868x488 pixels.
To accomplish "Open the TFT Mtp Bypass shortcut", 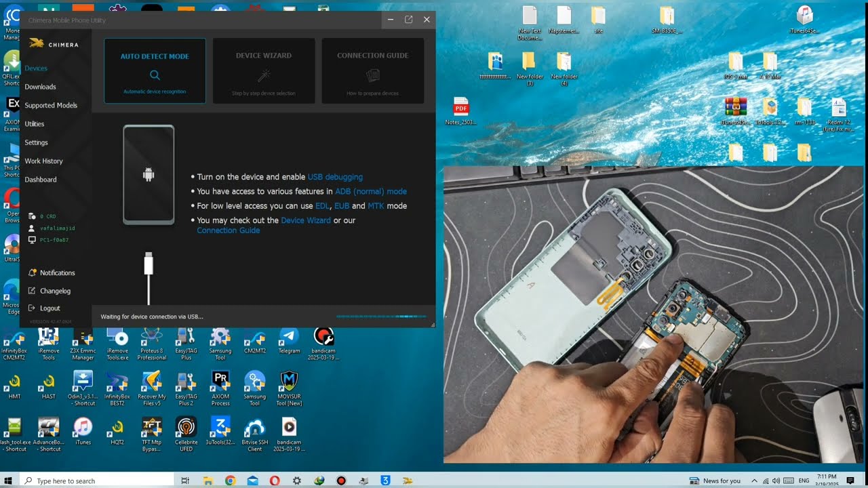I will coord(151,434).
